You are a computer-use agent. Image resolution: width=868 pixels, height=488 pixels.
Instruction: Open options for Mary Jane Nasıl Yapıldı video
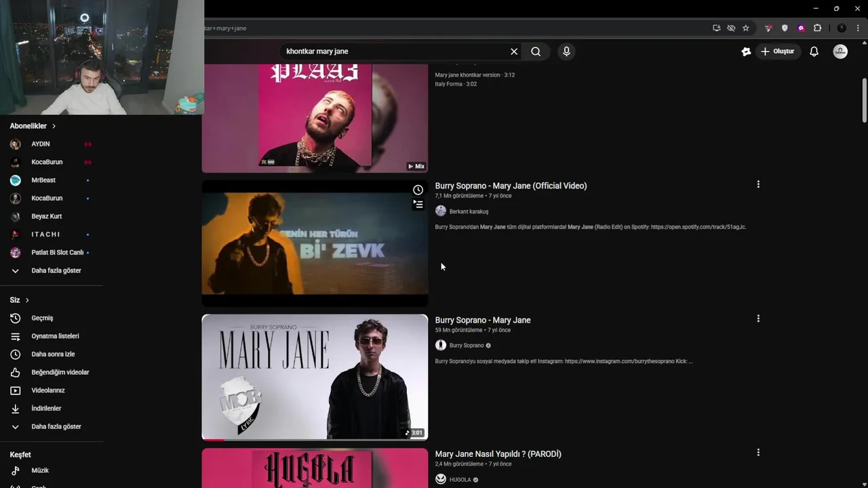[x=758, y=452]
